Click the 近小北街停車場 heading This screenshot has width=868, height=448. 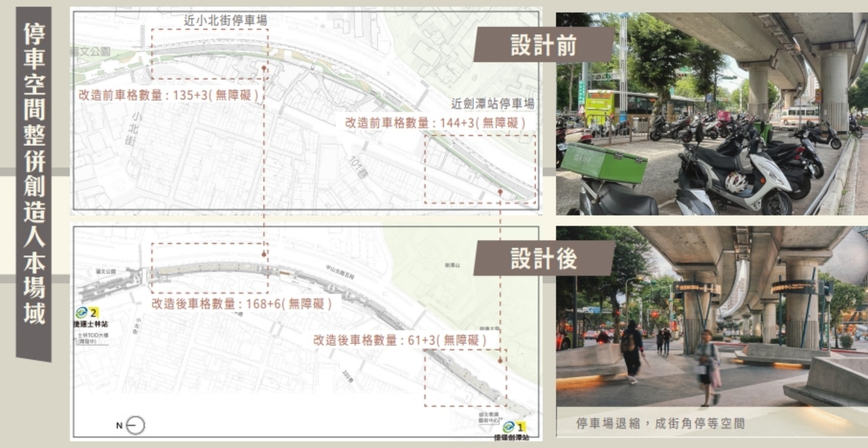(x=225, y=20)
